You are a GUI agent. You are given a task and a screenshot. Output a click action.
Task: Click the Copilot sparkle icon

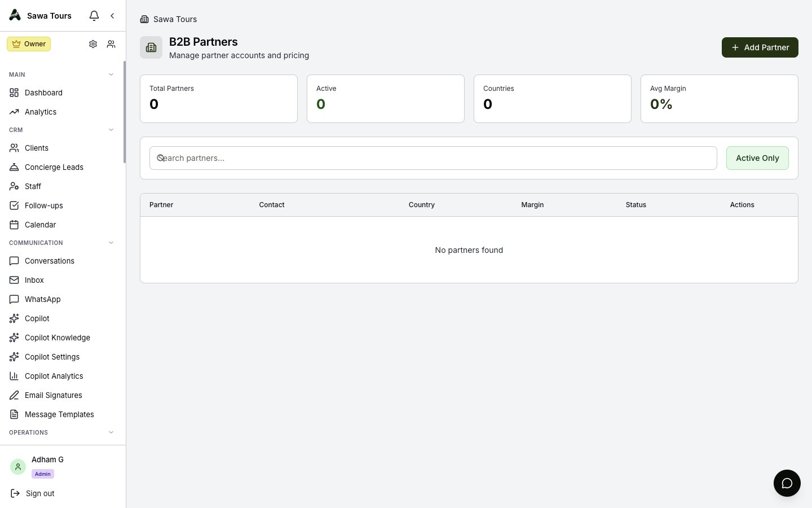click(x=14, y=318)
